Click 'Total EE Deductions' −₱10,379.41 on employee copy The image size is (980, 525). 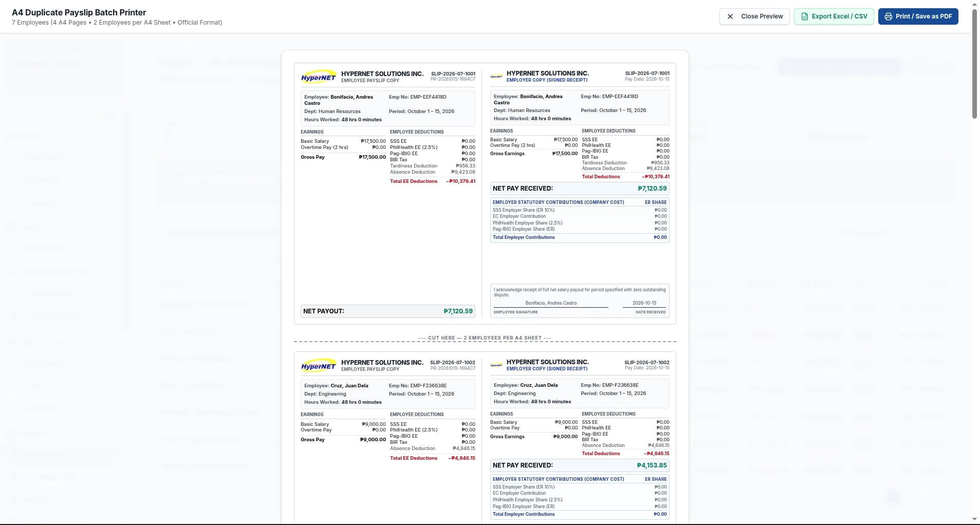(432, 181)
